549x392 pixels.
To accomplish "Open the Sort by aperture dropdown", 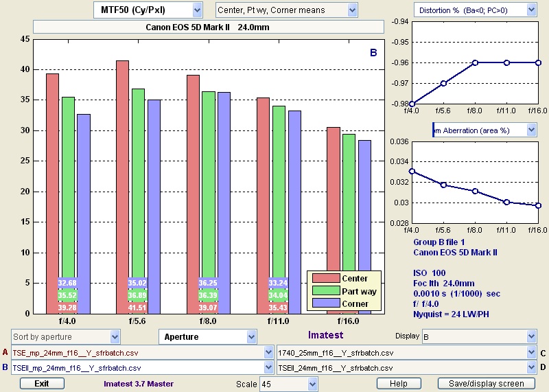I will 65,336.
